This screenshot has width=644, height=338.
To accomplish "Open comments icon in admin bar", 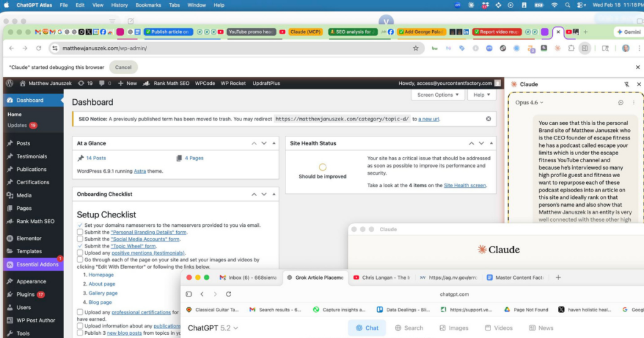I will pos(105,83).
